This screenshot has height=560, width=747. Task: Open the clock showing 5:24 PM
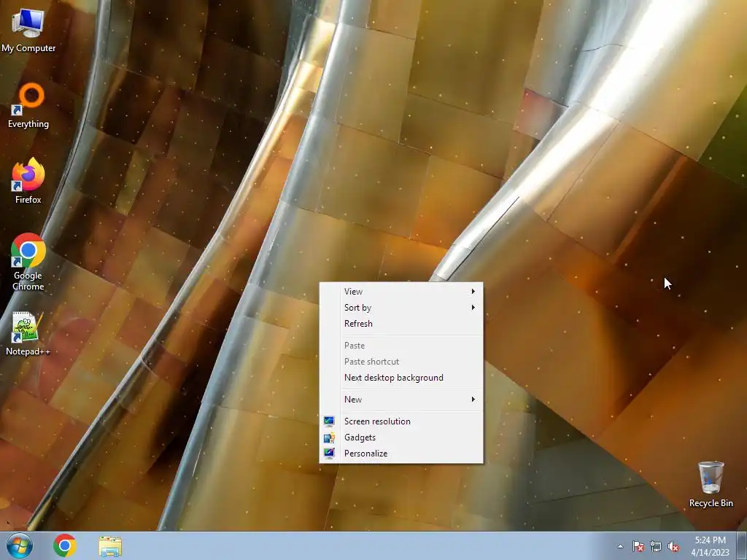pyautogui.click(x=711, y=545)
